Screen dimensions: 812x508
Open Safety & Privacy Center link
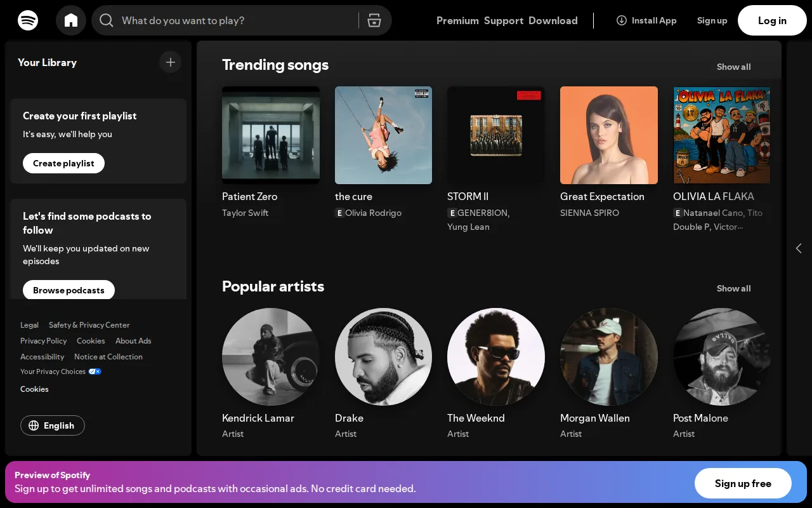(x=89, y=325)
